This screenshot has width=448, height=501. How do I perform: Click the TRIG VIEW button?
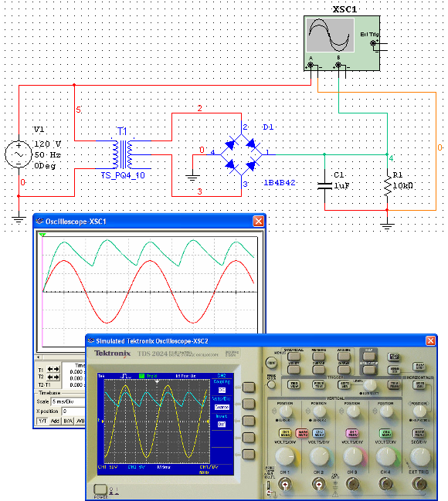click(x=294, y=384)
